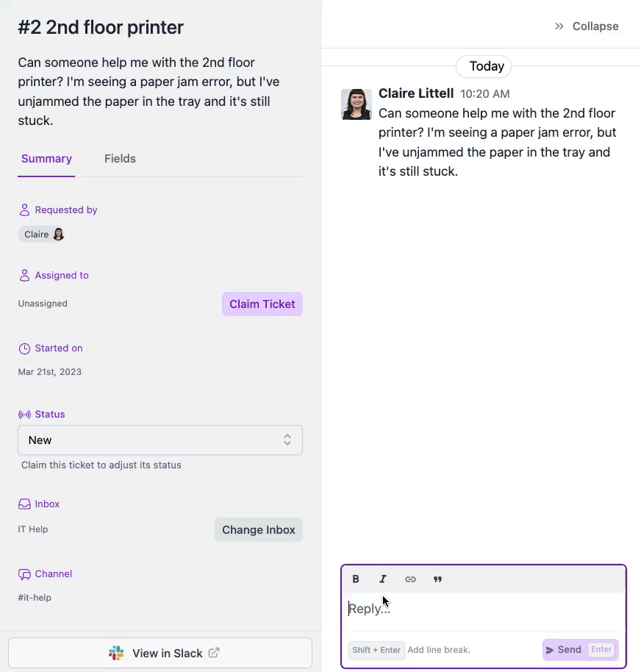Click the Channel chat bubble icon
Viewport: 641px width, 672px height.
coord(24,574)
